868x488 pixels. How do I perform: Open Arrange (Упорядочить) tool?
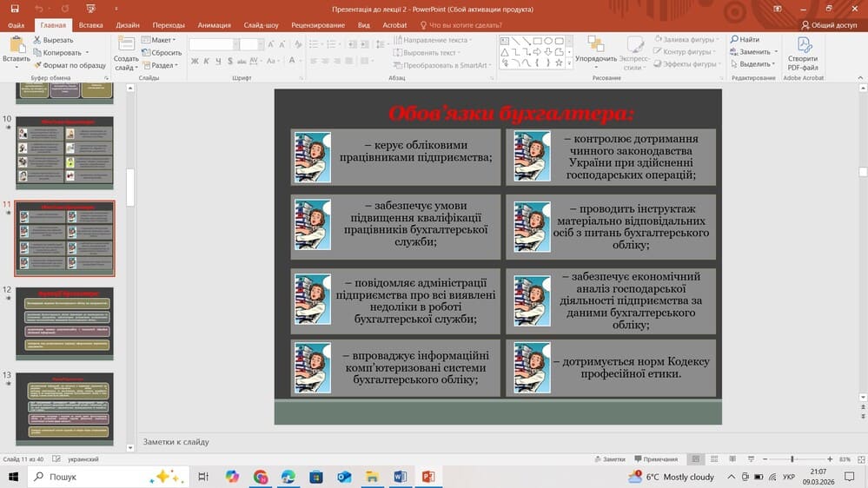click(595, 51)
